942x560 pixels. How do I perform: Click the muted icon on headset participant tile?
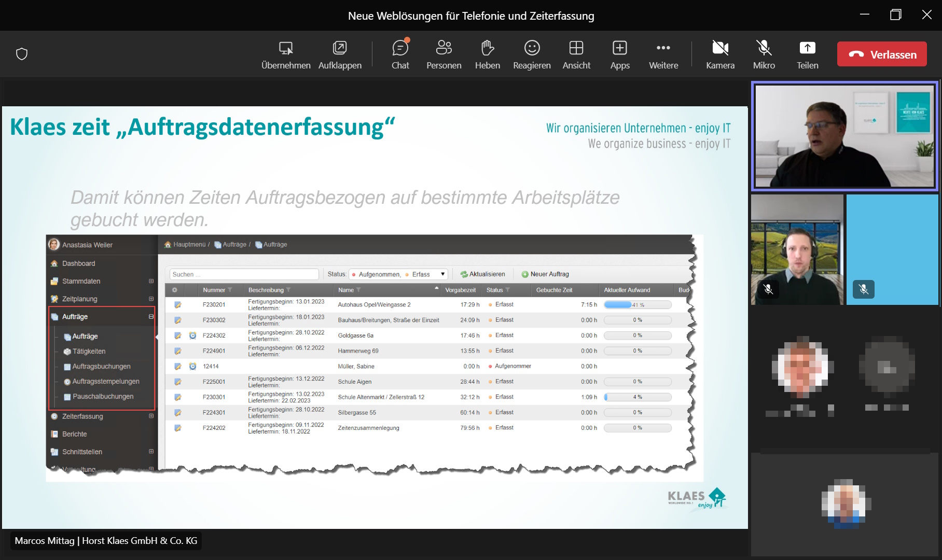coord(768,289)
